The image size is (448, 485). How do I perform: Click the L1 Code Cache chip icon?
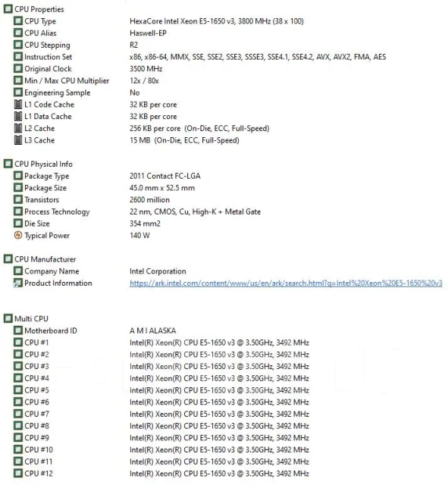click(x=18, y=105)
